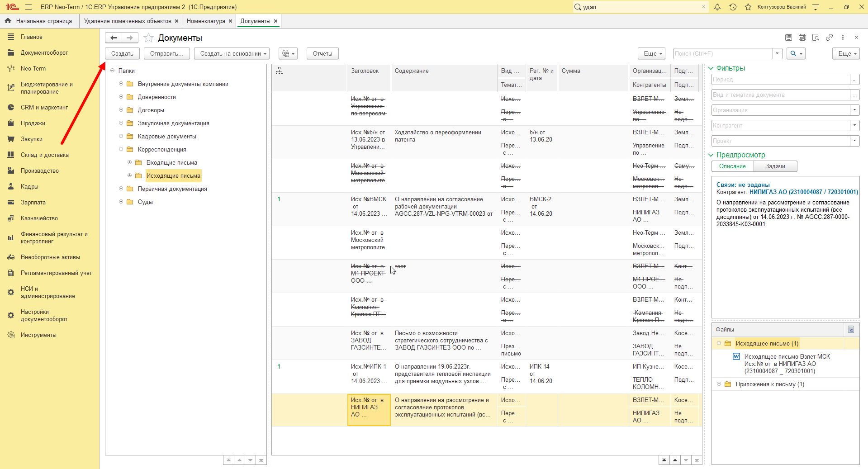
Task: Open Склад и доставка section
Action: click(44, 155)
